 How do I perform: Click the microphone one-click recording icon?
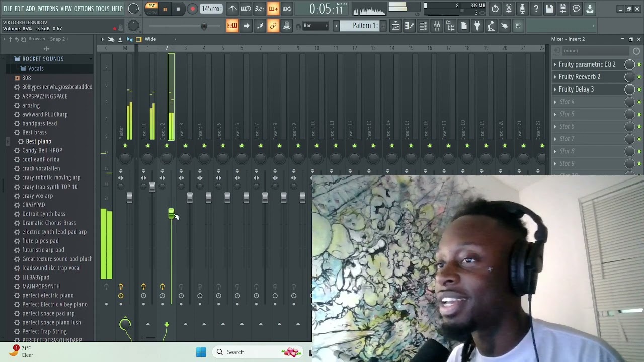click(x=522, y=9)
